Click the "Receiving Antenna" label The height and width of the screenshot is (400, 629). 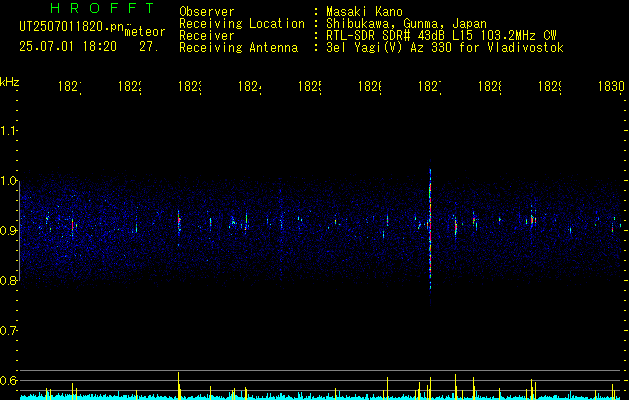click(x=239, y=48)
